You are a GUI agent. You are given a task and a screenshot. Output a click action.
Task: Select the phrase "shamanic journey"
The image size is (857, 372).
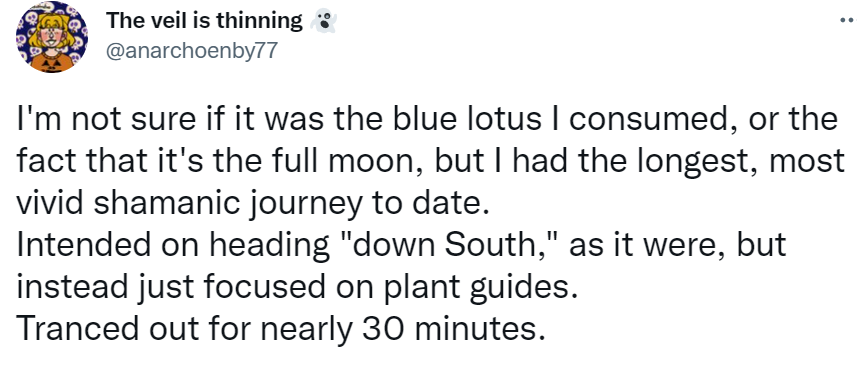[230, 204]
